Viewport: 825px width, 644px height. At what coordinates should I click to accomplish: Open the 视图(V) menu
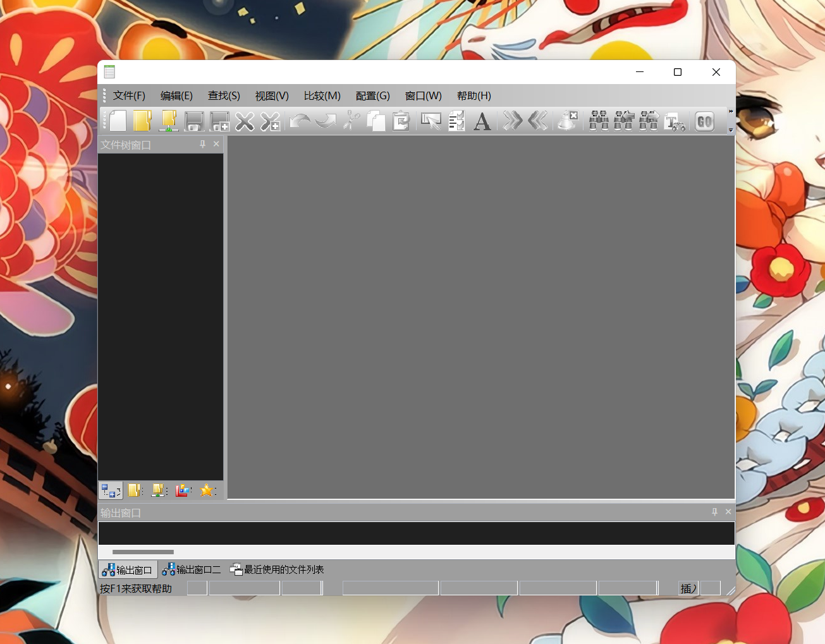[272, 96]
